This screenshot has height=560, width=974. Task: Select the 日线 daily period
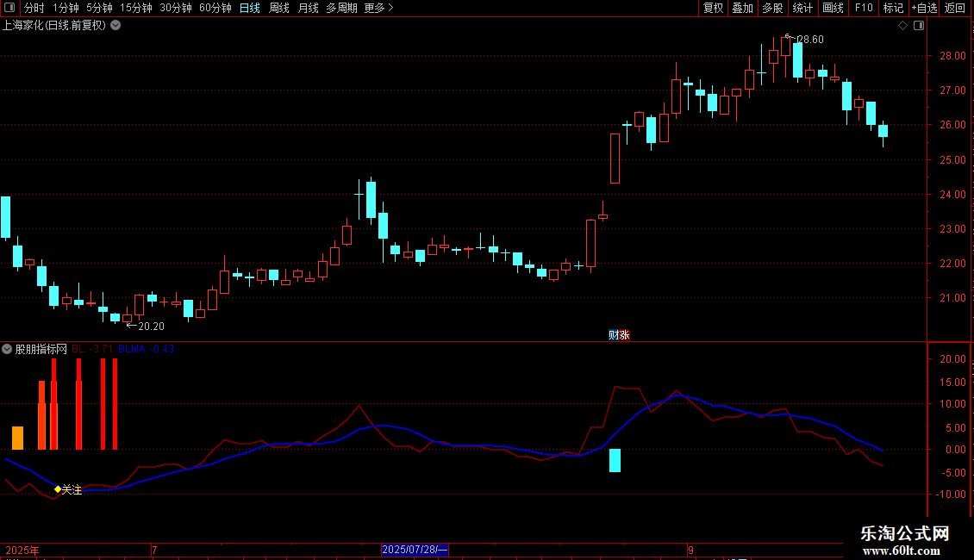250,8
